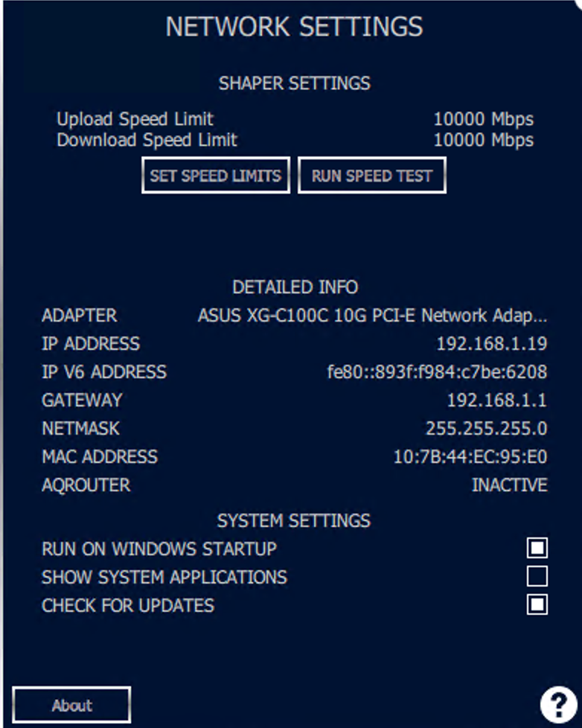Click the DETAILED INFO section heading
582x728 pixels.
pyautogui.click(x=295, y=287)
